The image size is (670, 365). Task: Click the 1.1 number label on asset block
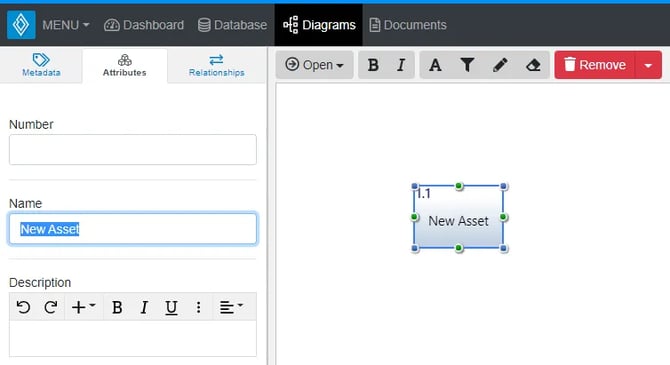coord(423,194)
